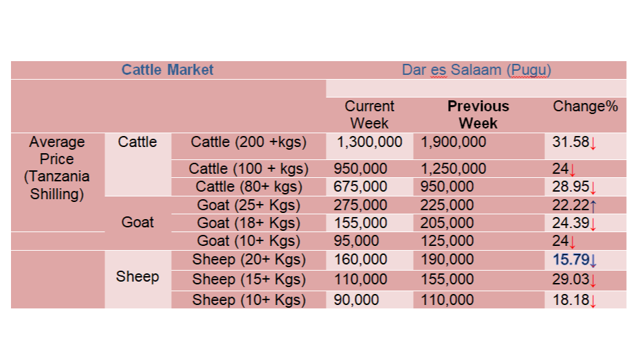Select the Dar es Salaam (Pugu) heading
The width and height of the screenshot is (644, 362).
(x=476, y=70)
